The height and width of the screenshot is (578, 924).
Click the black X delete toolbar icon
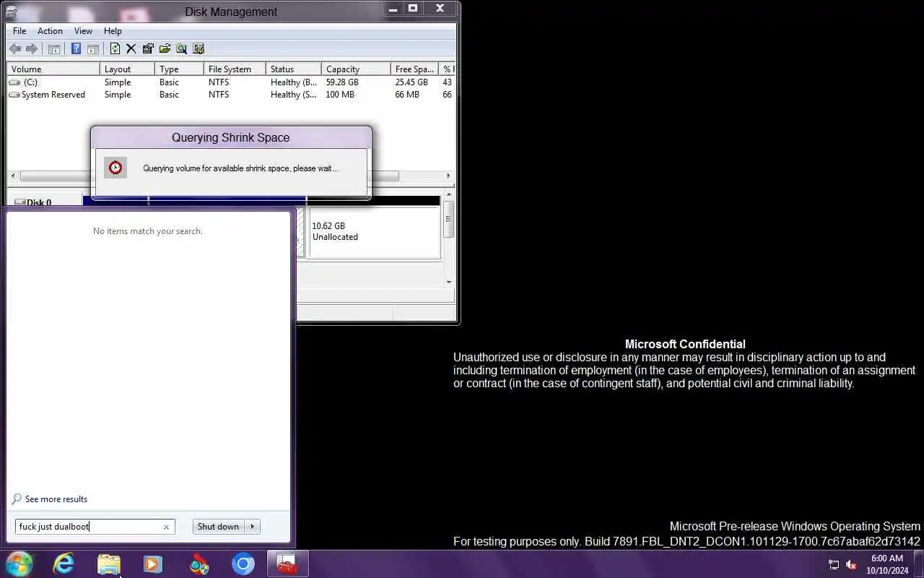pyautogui.click(x=131, y=49)
